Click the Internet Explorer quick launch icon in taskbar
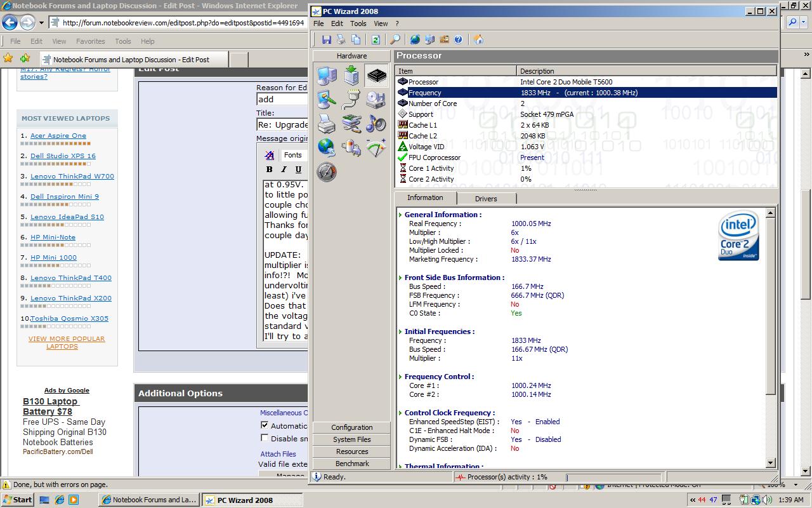The height and width of the screenshot is (508, 812). [x=59, y=500]
